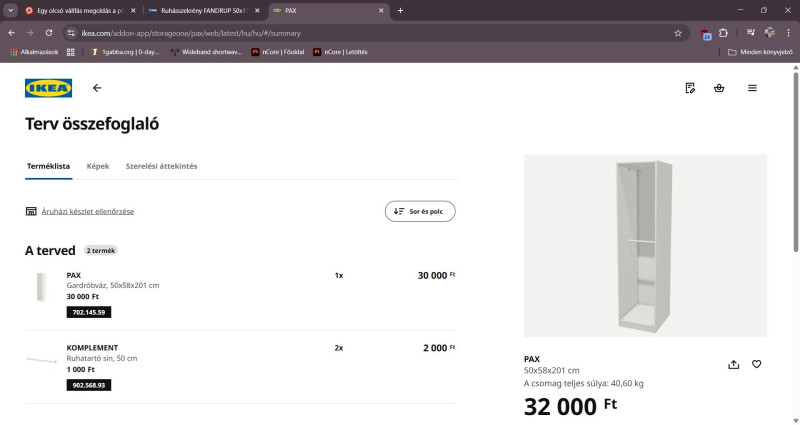Open the 1gabba.org bookmark
800x425 pixels.
pos(126,52)
